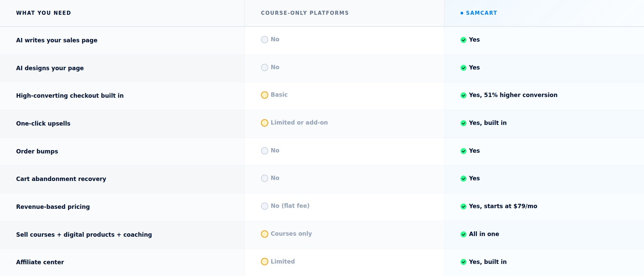This screenshot has width=644, height=277.
Task: Select 'Revenue-based pricing' label
Action: [53, 206]
